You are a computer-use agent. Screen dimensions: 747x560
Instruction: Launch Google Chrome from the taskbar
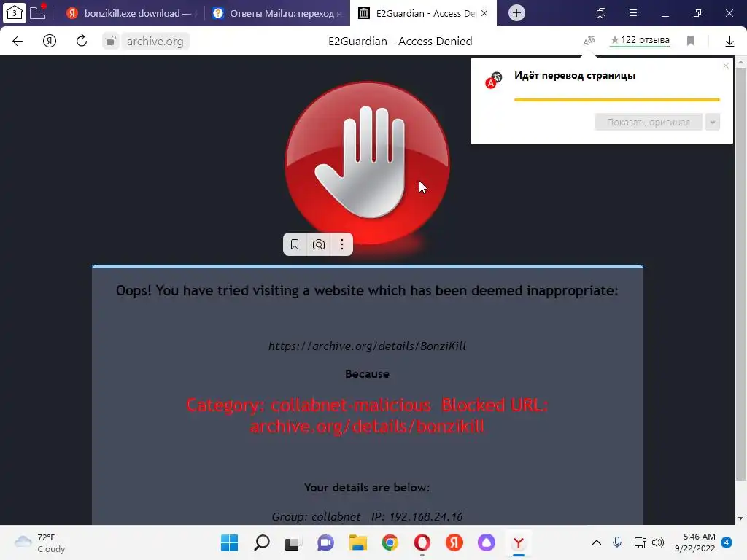[x=390, y=542]
